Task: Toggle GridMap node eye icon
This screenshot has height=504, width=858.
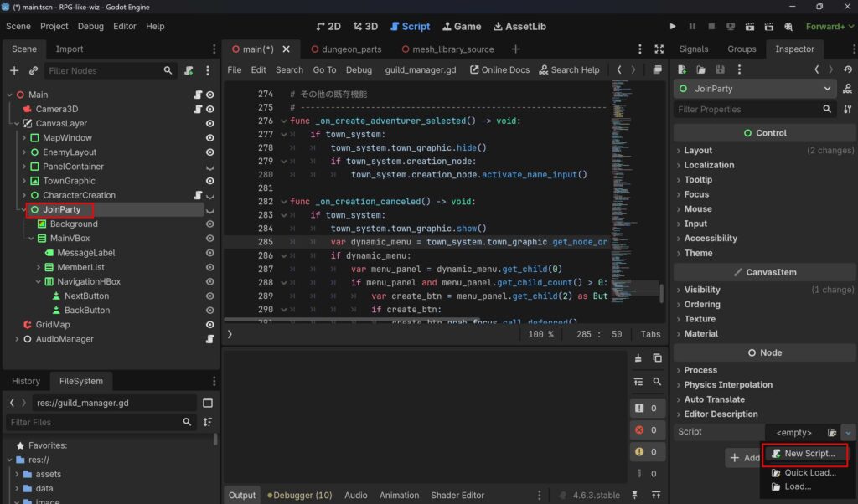Action: [x=209, y=324]
